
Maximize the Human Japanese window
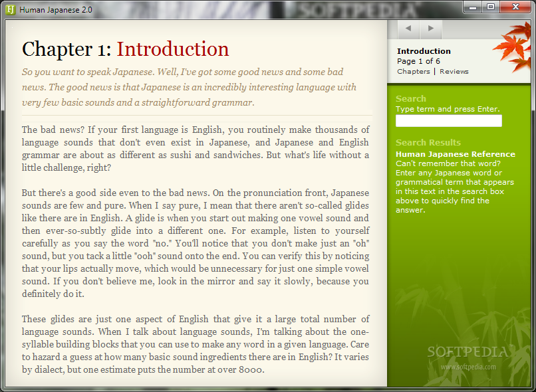[491, 7]
